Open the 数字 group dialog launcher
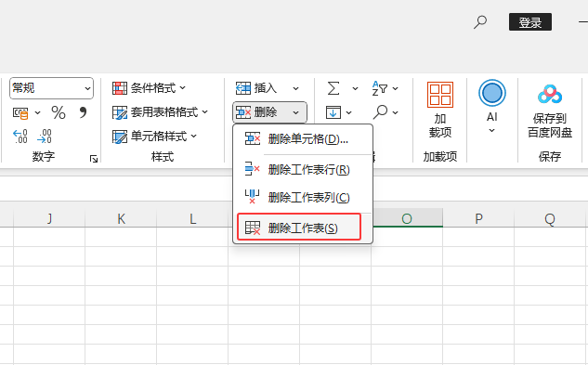This screenshot has height=365, width=588. pyautogui.click(x=94, y=159)
